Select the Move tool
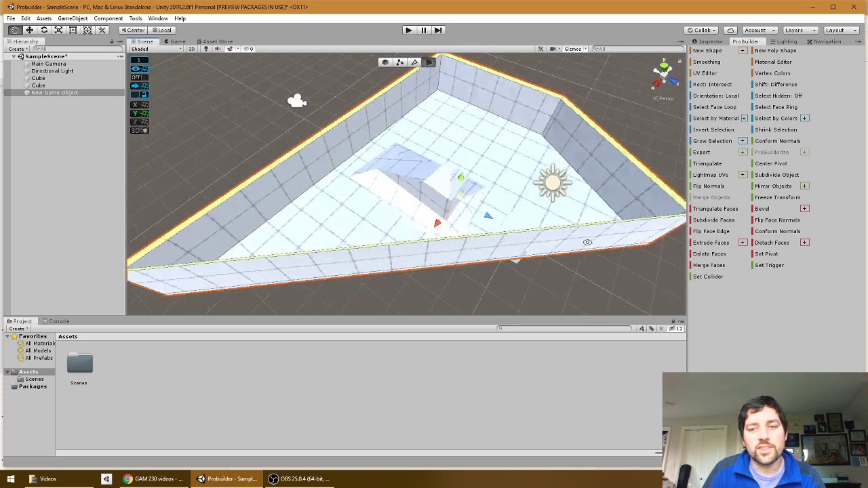868x488 pixels. coord(29,30)
